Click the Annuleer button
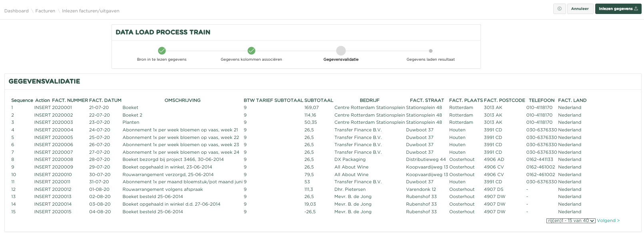The width and height of the screenshot is (644, 238). point(580,9)
